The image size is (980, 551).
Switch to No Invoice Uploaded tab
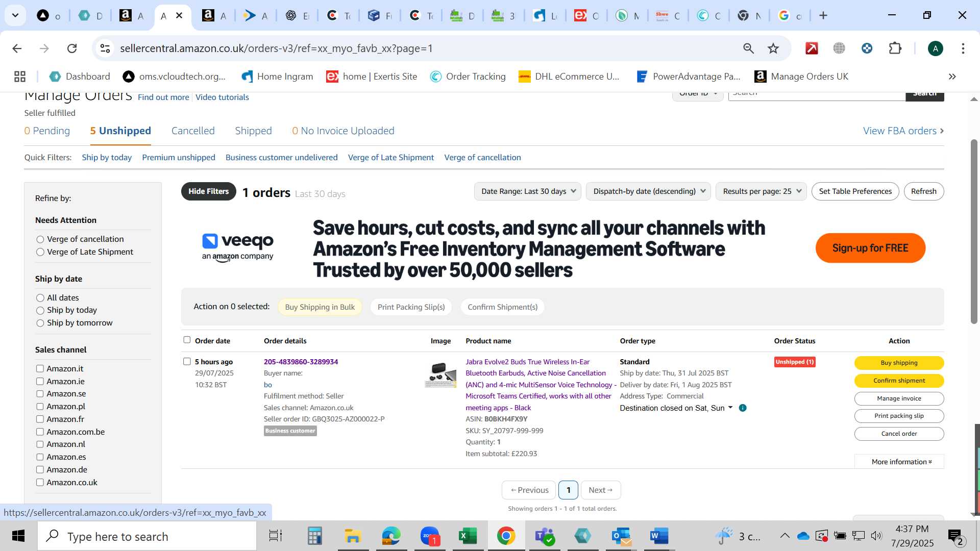pos(343,131)
